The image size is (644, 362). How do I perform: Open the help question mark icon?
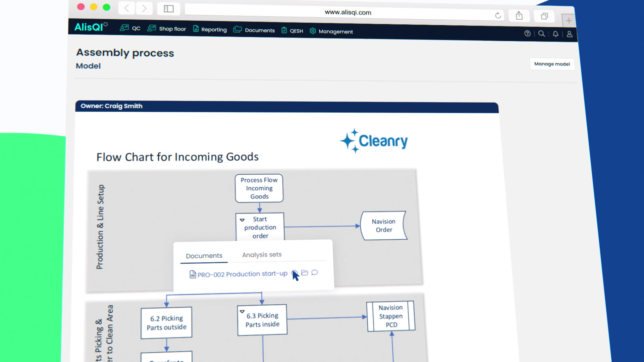point(527,34)
